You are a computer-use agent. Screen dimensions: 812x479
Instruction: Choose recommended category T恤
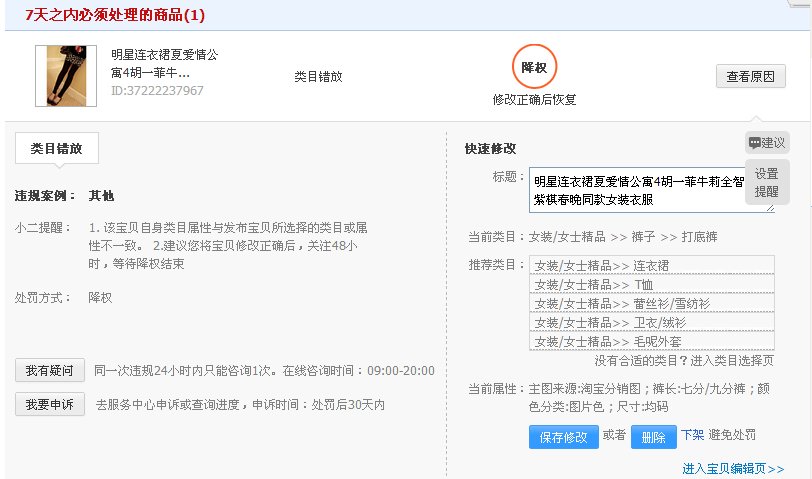point(651,284)
